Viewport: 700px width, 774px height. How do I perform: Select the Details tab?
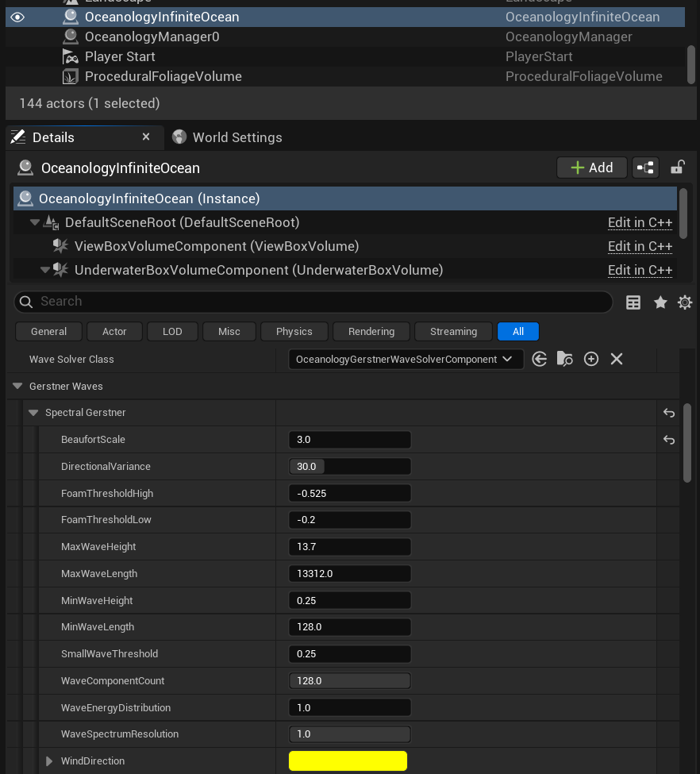pyautogui.click(x=52, y=137)
